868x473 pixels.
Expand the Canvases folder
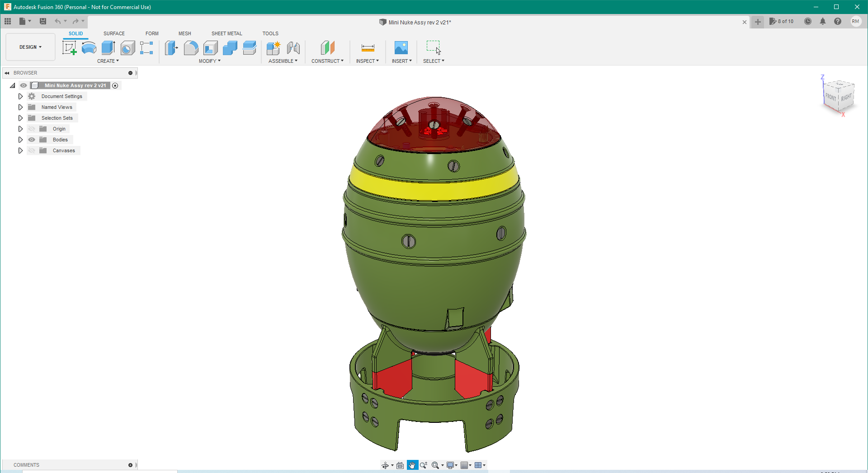(x=20, y=150)
